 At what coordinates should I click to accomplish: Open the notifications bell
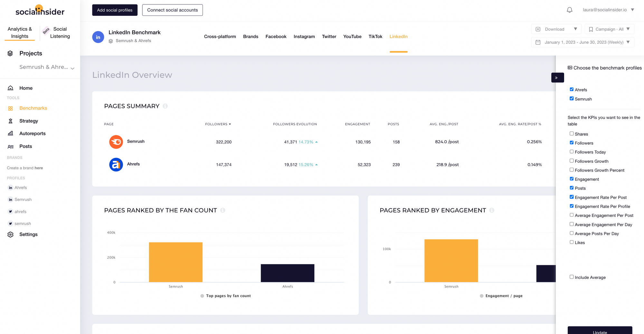pyautogui.click(x=570, y=10)
